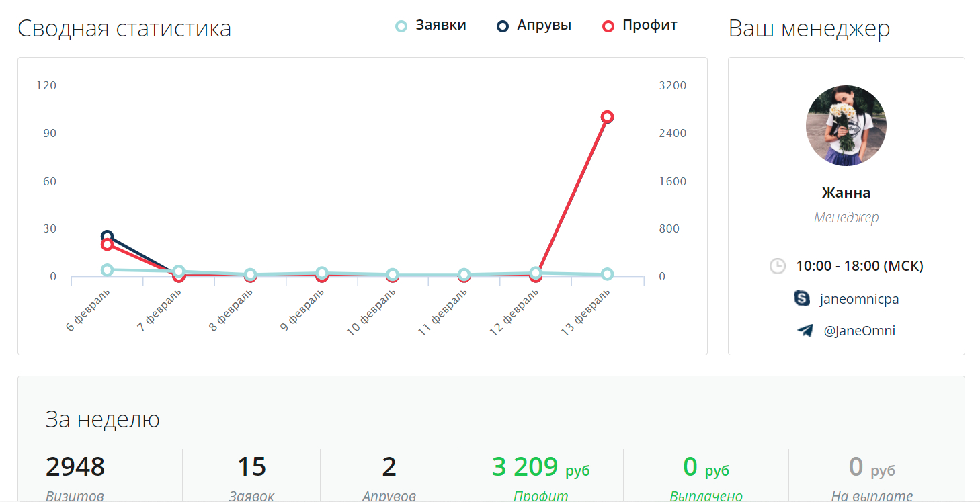
Task: Click the 11 февраль axis label
Action: (x=444, y=311)
